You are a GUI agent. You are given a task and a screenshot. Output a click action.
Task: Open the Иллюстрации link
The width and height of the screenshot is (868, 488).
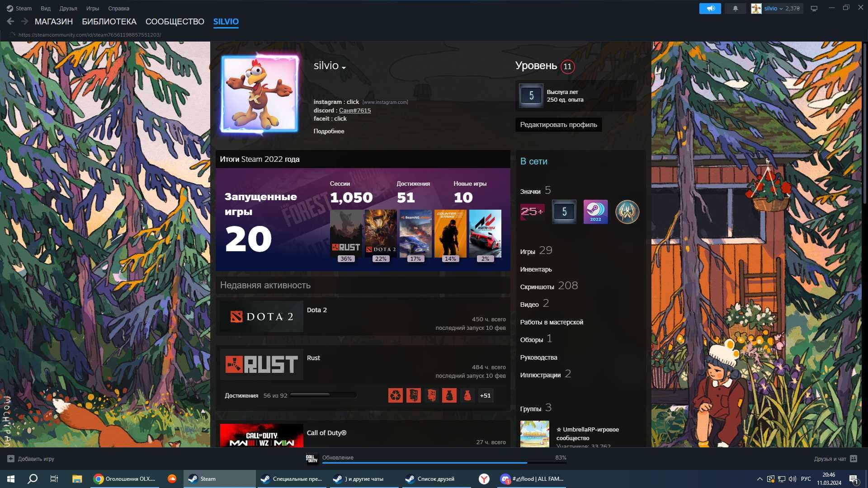tap(545, 374)
